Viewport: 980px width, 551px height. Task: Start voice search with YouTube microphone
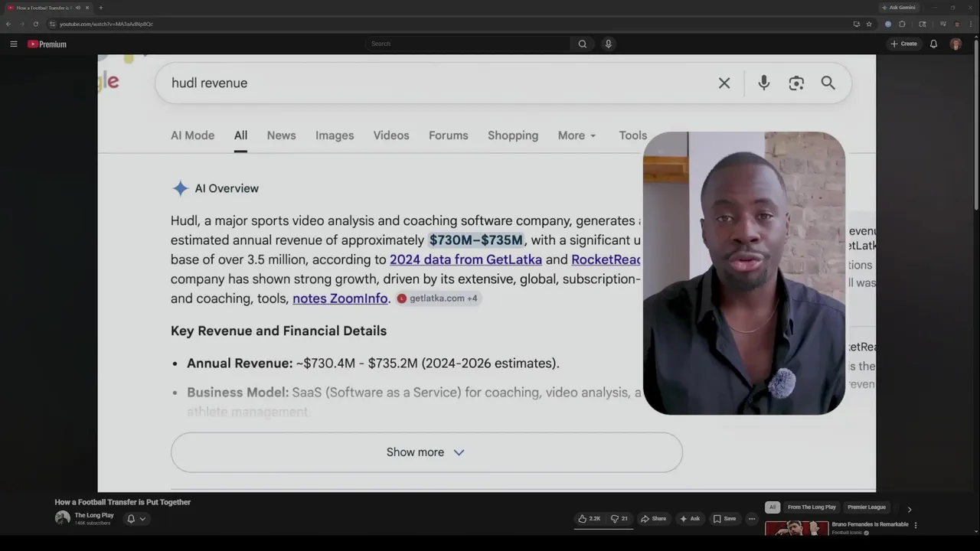tap(609, 44)
